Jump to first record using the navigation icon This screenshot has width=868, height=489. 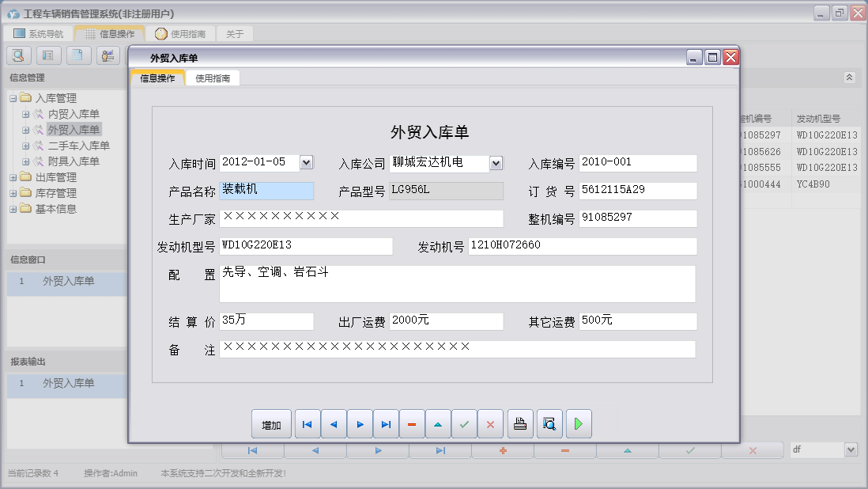(307, 423)
